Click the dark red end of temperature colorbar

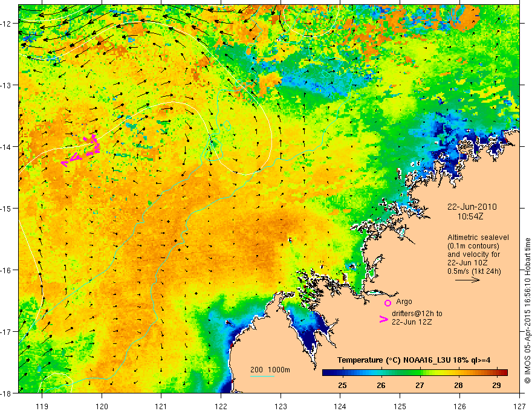[504, 373]
